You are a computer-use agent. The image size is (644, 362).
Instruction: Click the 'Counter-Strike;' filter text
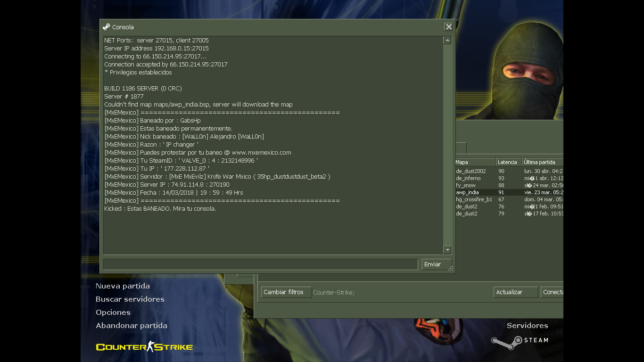(334, 293)
